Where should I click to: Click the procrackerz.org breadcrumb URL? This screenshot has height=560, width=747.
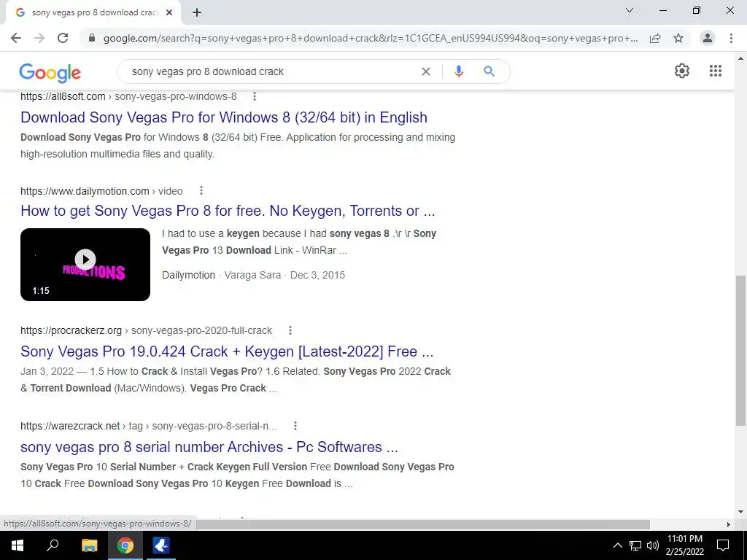(x=146, y=330)
